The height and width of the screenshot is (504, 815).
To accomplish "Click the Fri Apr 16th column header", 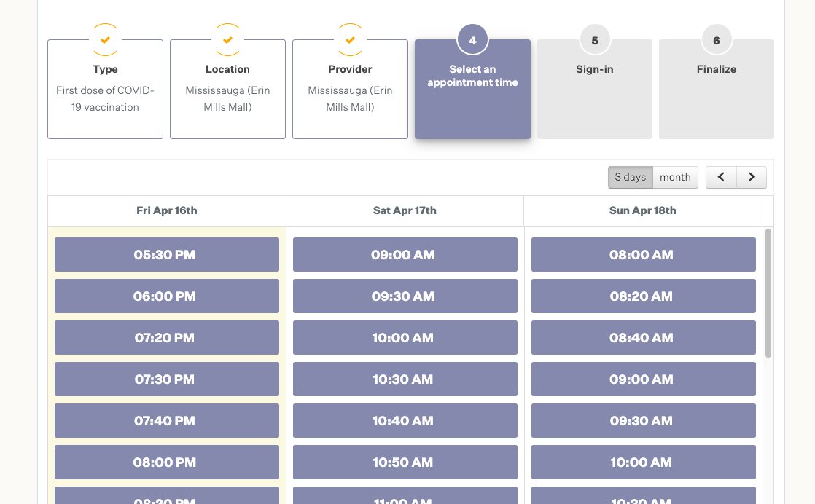I will click(167, 210).
